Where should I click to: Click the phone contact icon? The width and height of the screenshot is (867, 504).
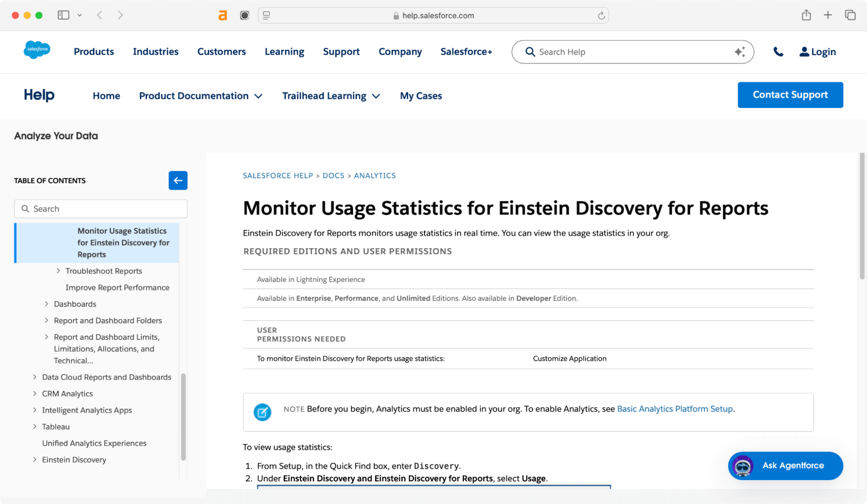tap(778, 52)
